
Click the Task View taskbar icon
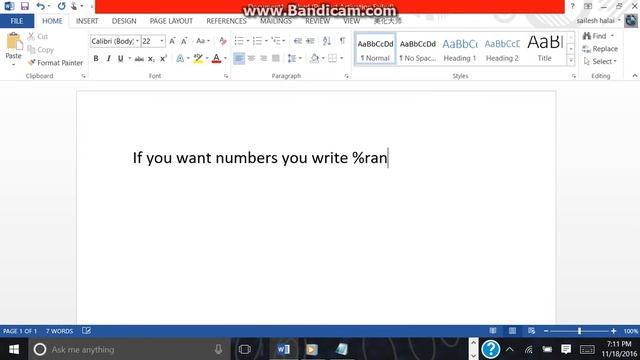244,349
